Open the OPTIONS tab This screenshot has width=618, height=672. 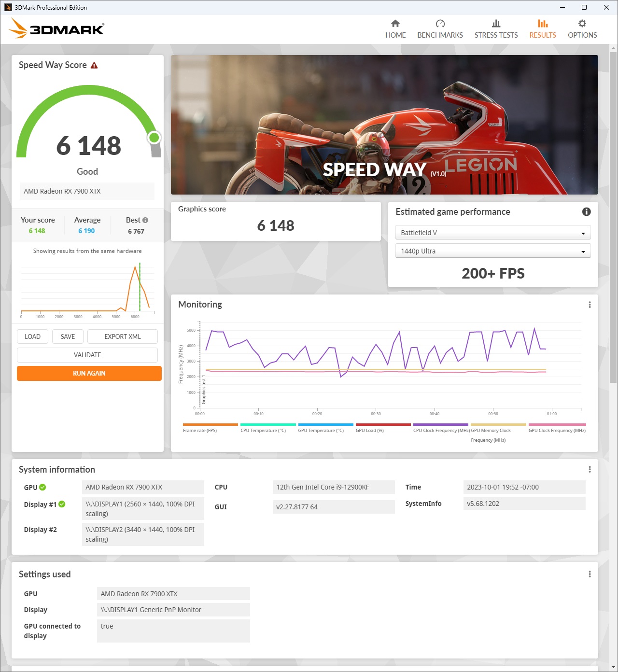point(582,29)
